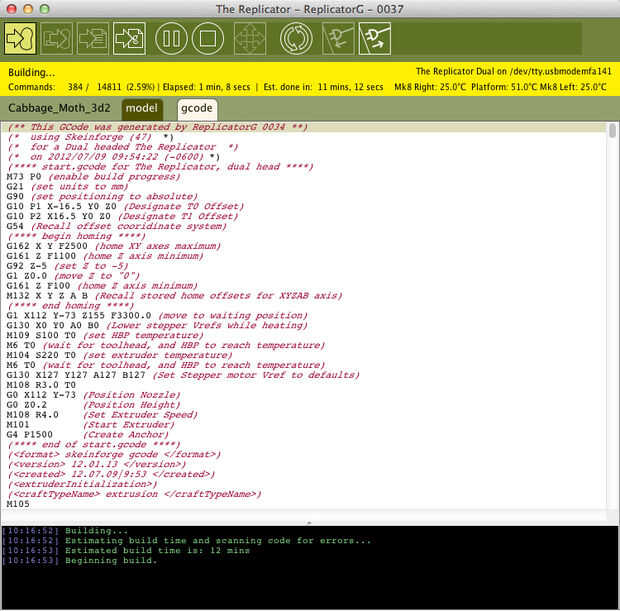
Task: Click the line 'G1 X112 Y-73 Z155 F3300.0'
Action: [x=157, y=315]
